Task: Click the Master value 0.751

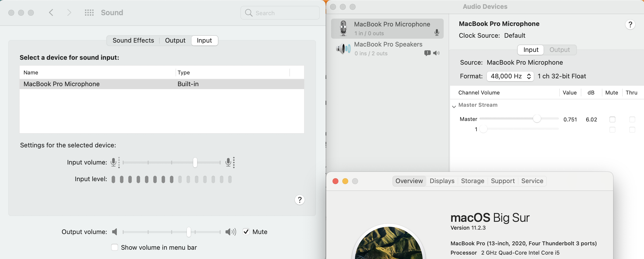Action: click(x=570, y=119)
